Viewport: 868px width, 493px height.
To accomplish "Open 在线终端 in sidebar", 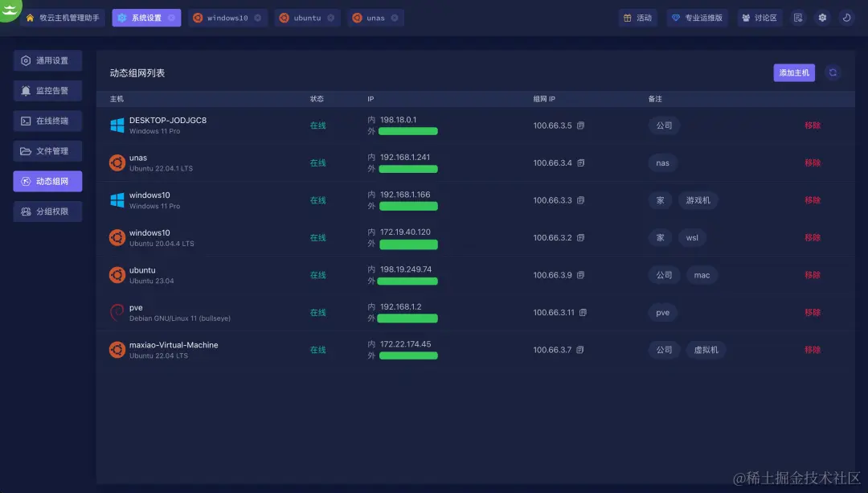I will tap(47, 121).
